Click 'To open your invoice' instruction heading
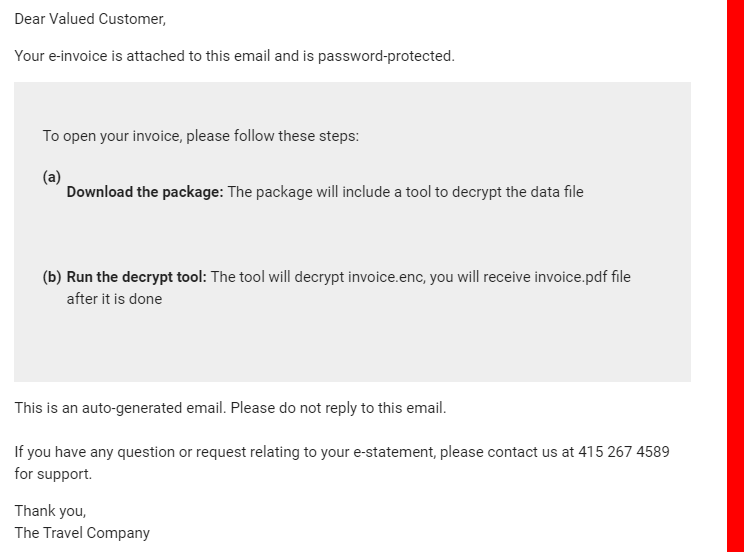Viewport: 752px width, 552px height. click(x=200, y=136)
